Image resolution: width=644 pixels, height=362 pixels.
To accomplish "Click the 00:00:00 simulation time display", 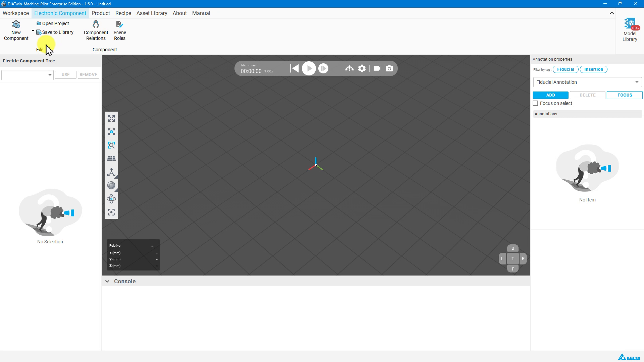I will pos(251,71).
